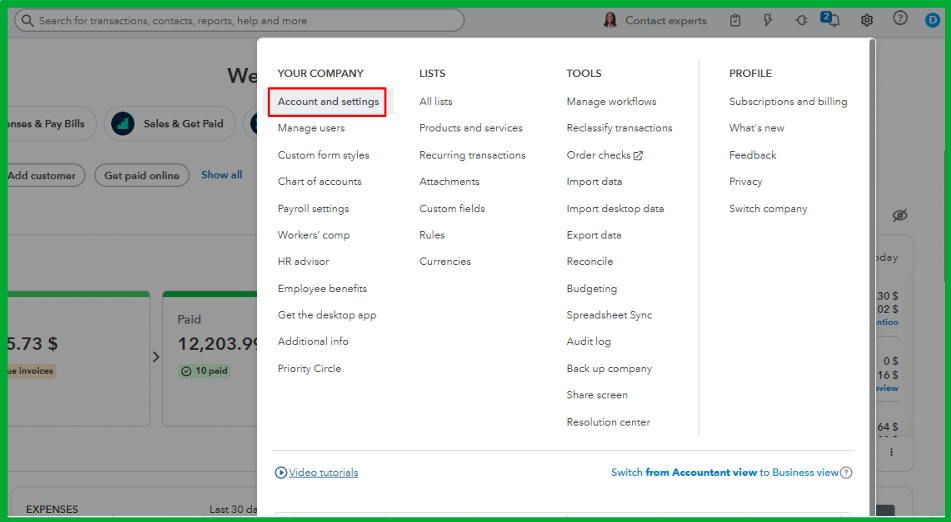The image size is (951, 522).
Task: Click What's new
Action: point(756,128)
